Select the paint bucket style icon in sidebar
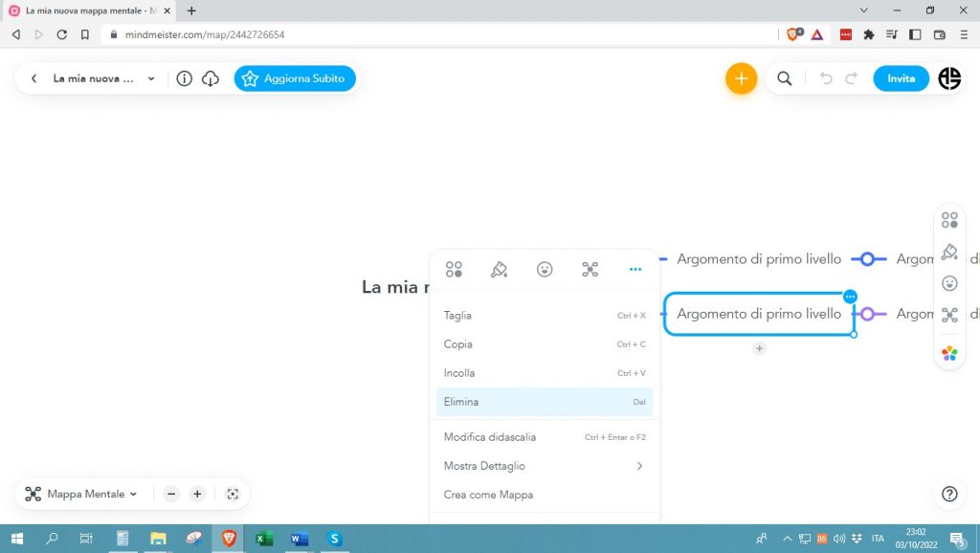The width and height of the screenshot is (980, 553). click(949, 252)
